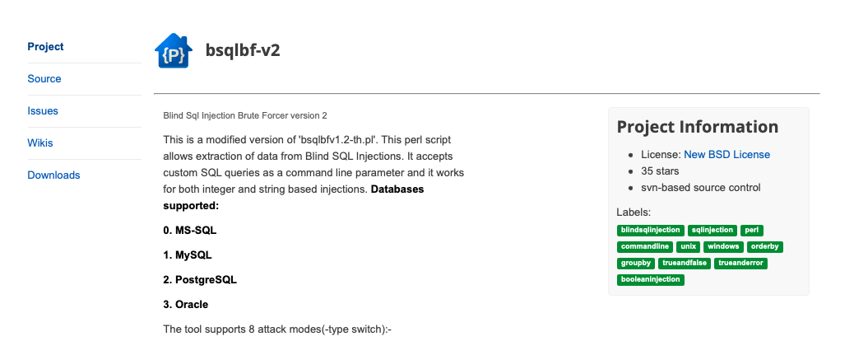Click the blue house project logo icon
This screenshot has height=341, width=868.
click(x=174, y=51)
